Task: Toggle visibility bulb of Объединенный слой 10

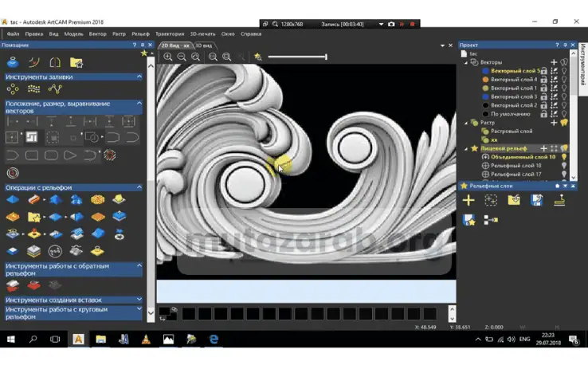Action: (563, 157)
